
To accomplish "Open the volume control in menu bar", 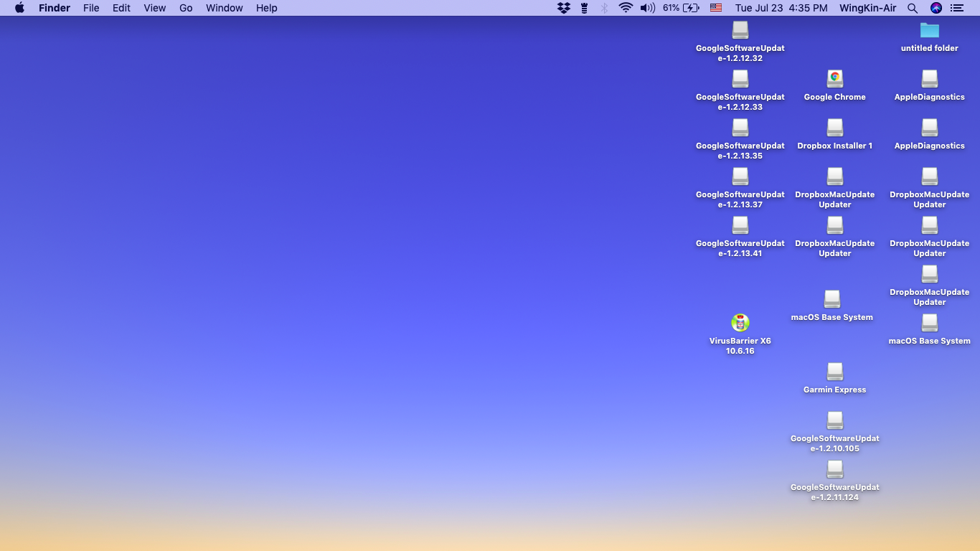I will click(648, 8).
